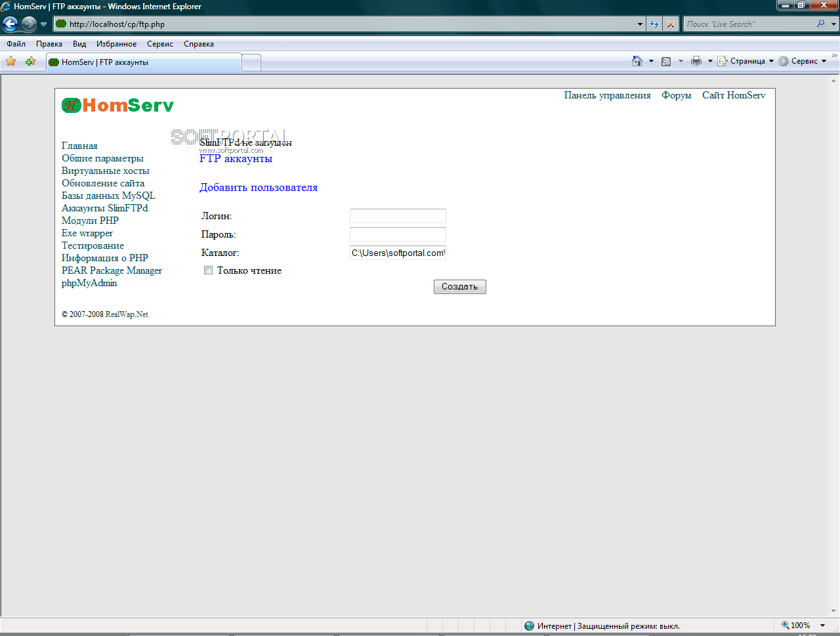The image size is (840, 636).
Task: Click the Каталог path input field
Action: (398, 253)
